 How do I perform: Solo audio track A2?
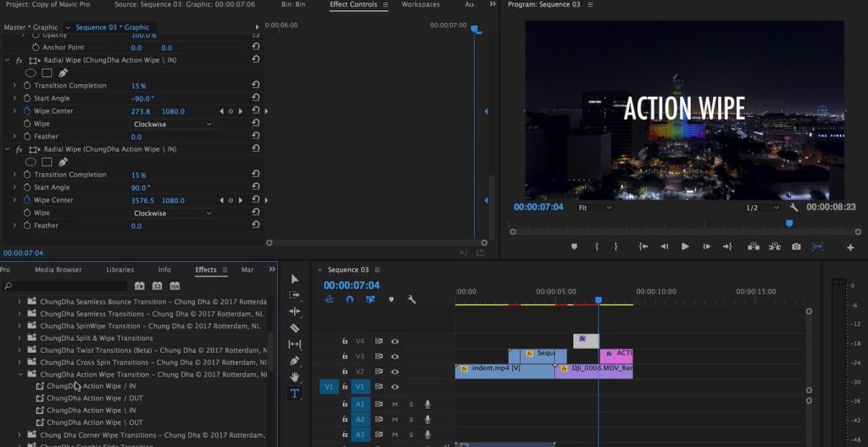(x=411, y=420)
